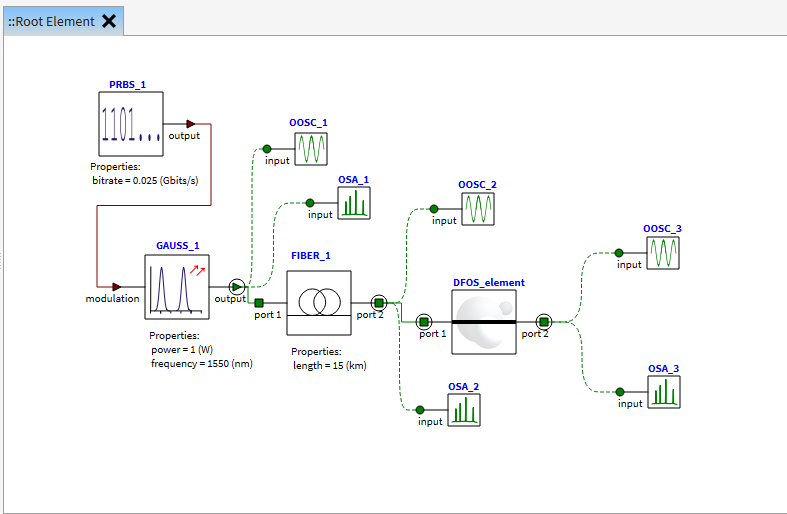Viewport: 787px width, 514px height.
Task: Click the OOSC_1 input port dot
Action: [x=267, y=149]
